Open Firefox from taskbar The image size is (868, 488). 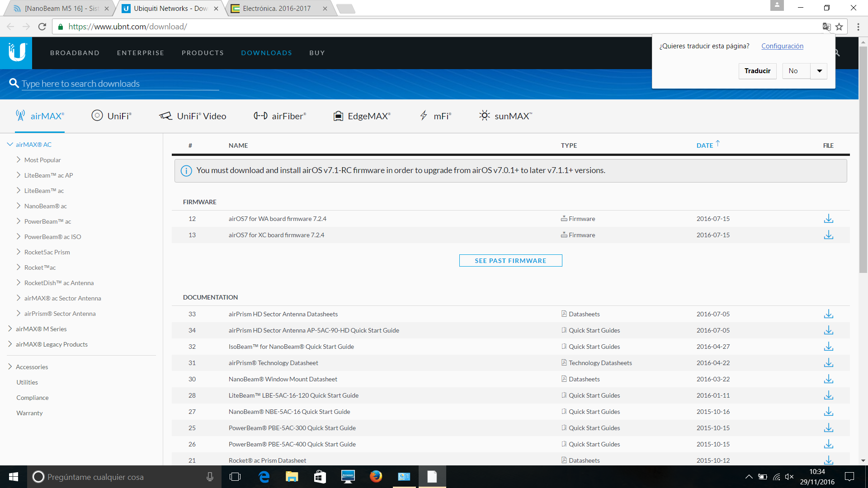(x=376, y=477)
